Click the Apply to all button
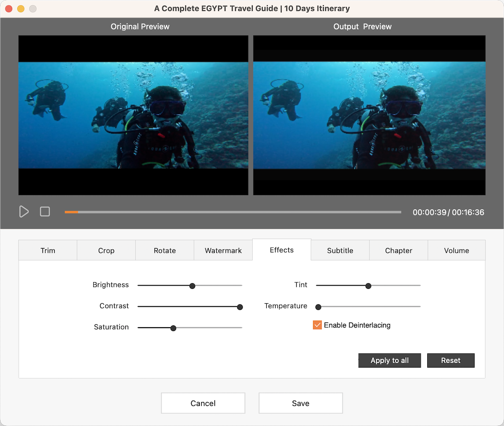504x426 pixels. tap(389, 360)
